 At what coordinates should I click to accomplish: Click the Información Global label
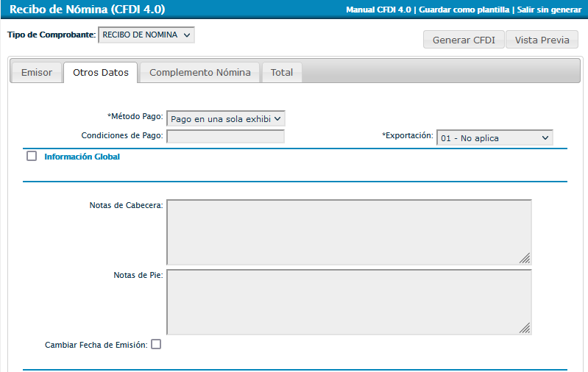tap(82, 157)
